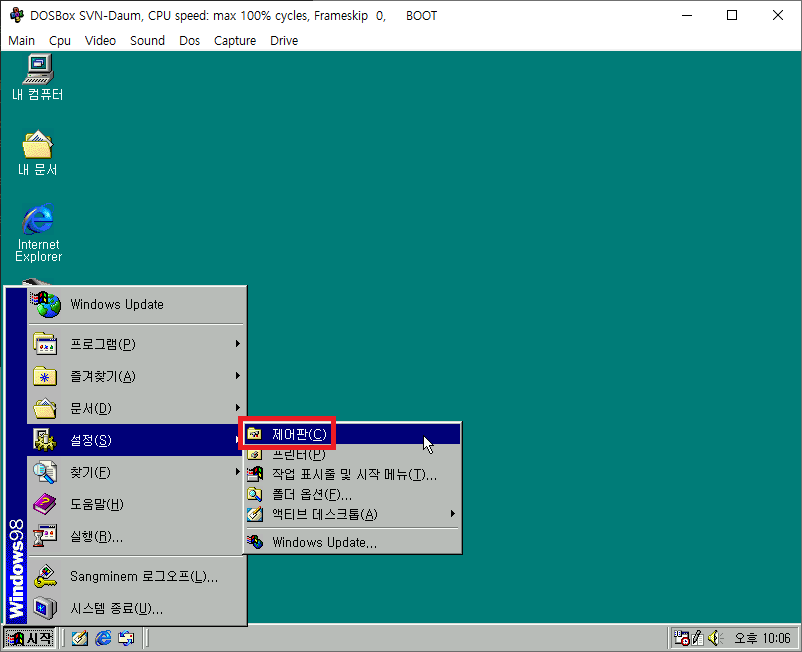Click the DOSBox title bar app icon
The width and height of the screenshot is (802, 652).
pos(16,15)
